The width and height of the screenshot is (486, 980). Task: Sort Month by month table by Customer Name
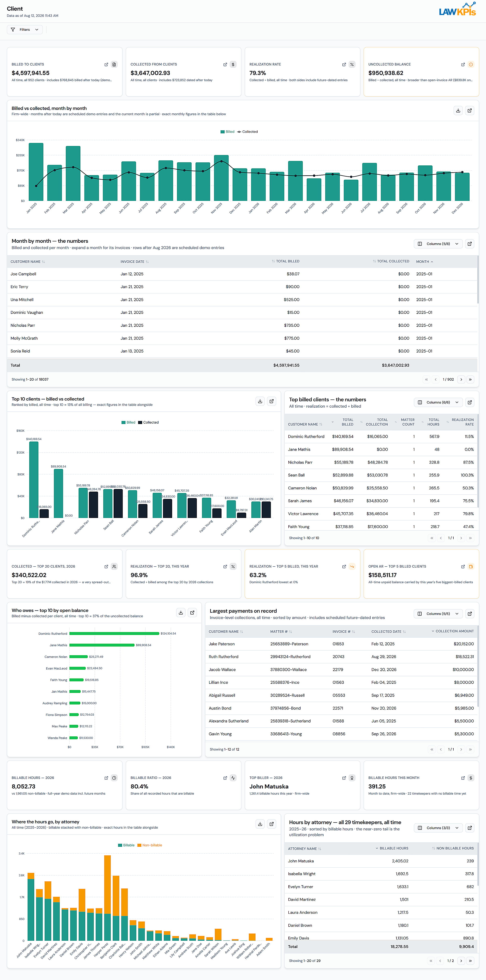(x=27, y=262)
